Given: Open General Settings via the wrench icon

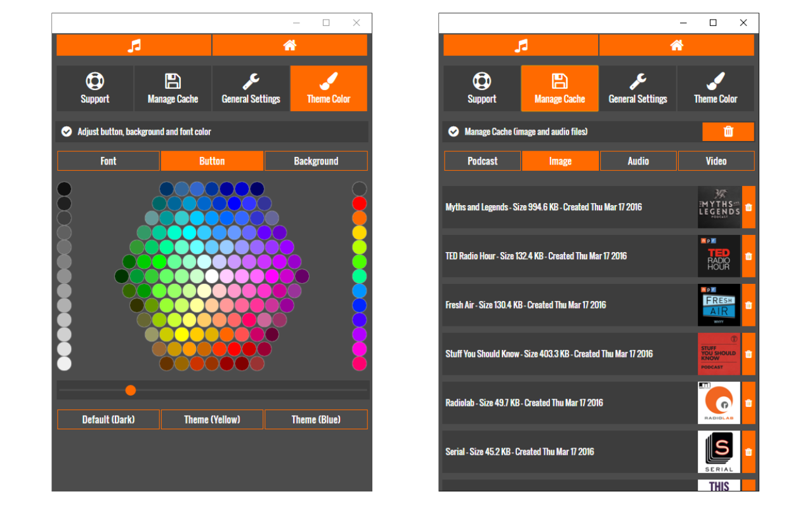Looking at the screenshot, I should click(251, 88).
